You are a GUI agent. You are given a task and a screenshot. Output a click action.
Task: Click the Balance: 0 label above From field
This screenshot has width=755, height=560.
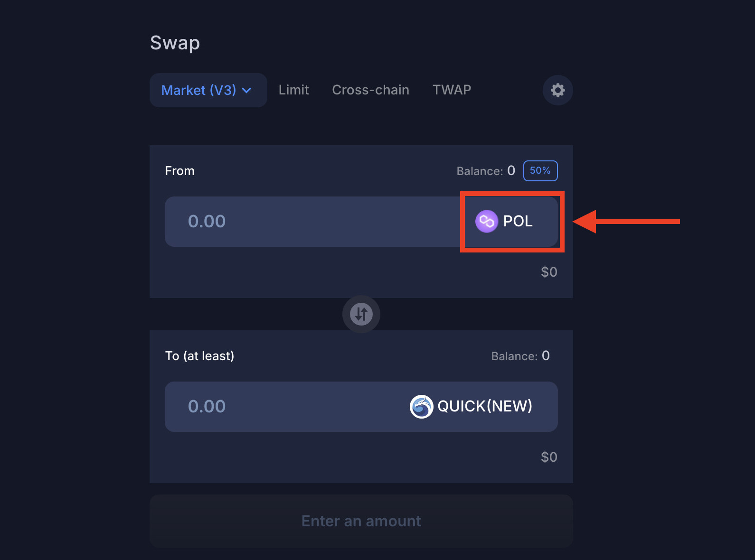pos(485,171)
